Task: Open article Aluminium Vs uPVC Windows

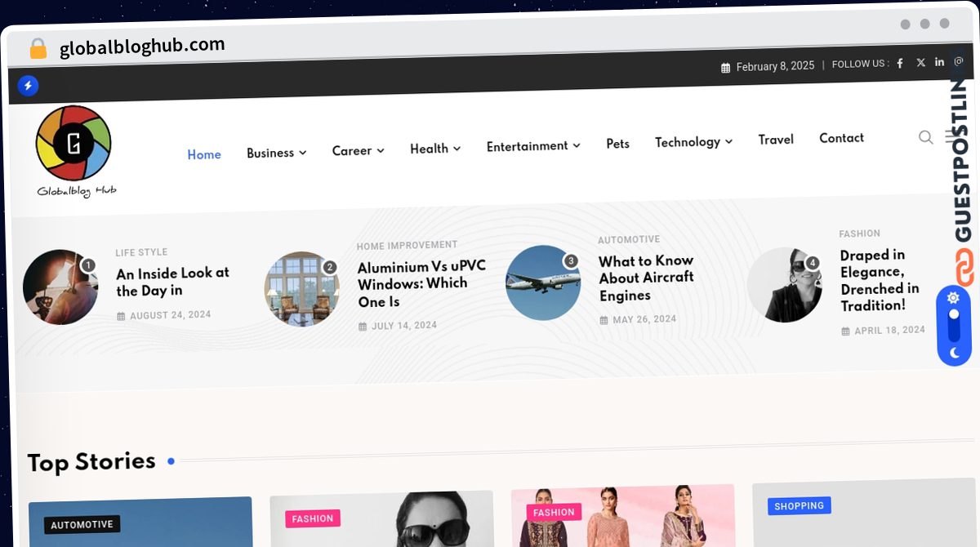Action: (x=421, y=284)
